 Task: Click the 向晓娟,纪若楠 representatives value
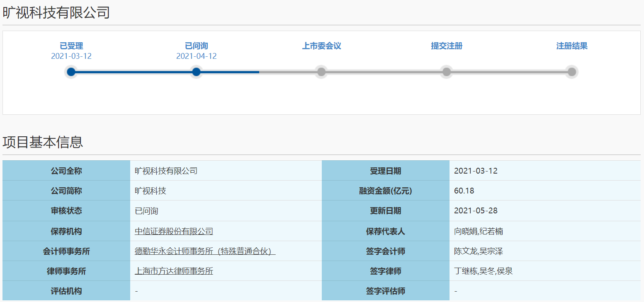(479, 231)
